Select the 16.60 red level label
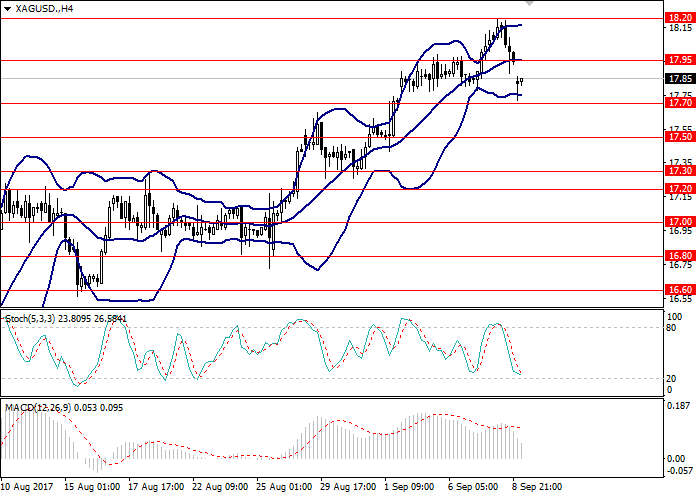The width and height of the screenshot is (699, 493). [x=681, y=290]
